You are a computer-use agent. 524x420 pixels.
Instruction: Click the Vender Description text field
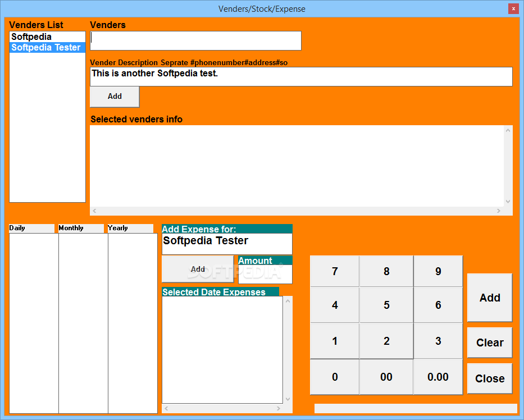301,76
